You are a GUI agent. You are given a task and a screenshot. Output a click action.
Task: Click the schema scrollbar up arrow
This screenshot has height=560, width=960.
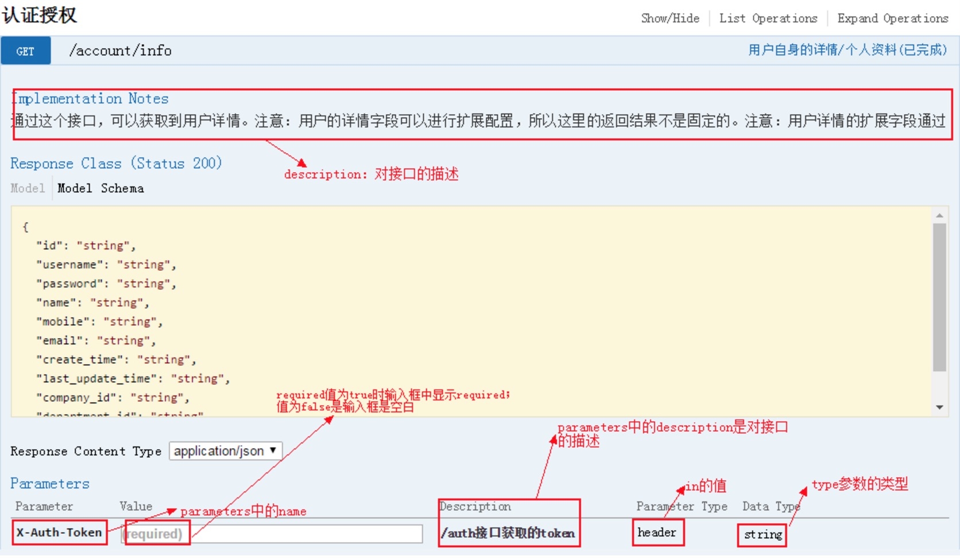point(939,216)
